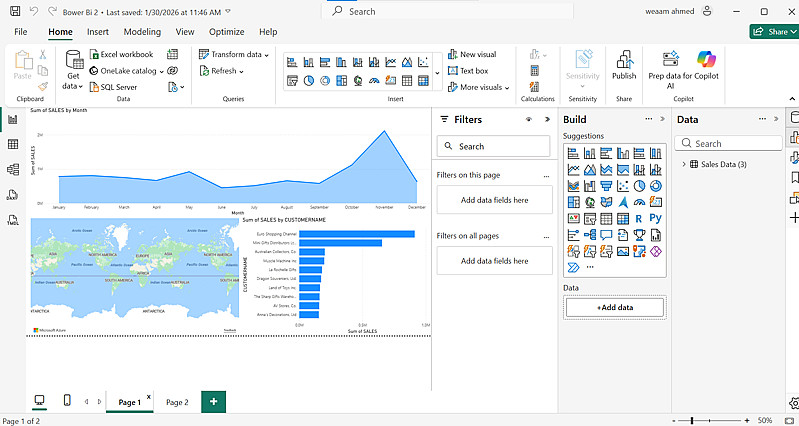Click the title bar Search box

coord(447,11)
